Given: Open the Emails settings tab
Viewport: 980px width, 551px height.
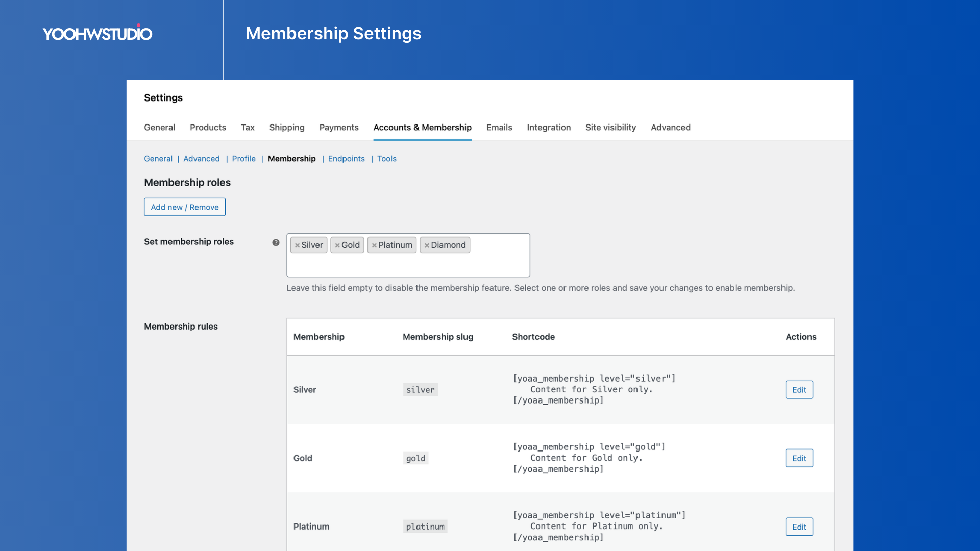Looking at the screenshot, I should click(499, 128).
